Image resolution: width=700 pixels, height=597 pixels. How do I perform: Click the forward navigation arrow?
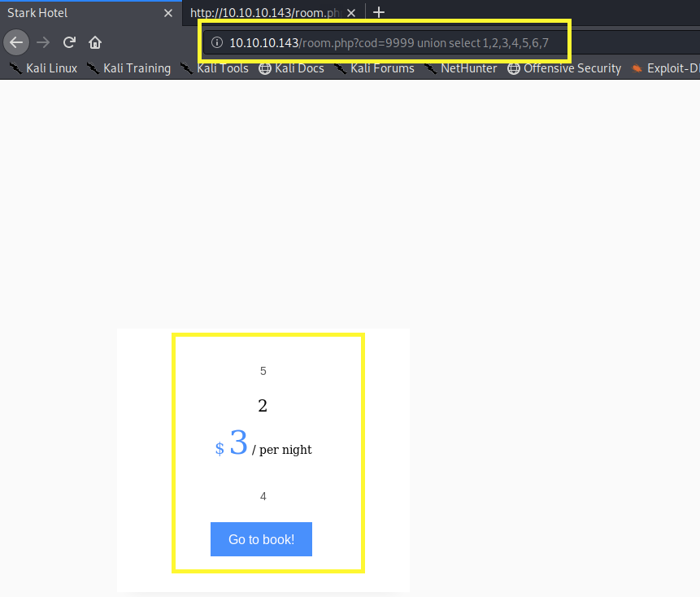(x=43, y=42)
